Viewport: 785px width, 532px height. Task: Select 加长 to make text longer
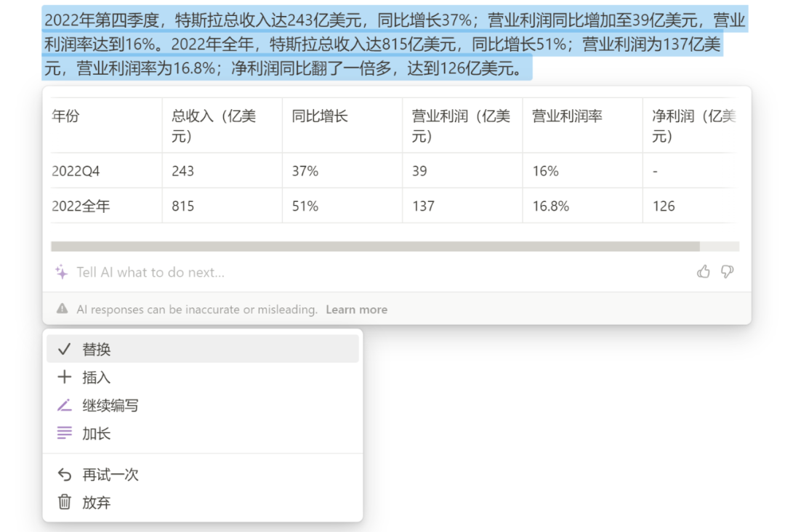point(203,433)
